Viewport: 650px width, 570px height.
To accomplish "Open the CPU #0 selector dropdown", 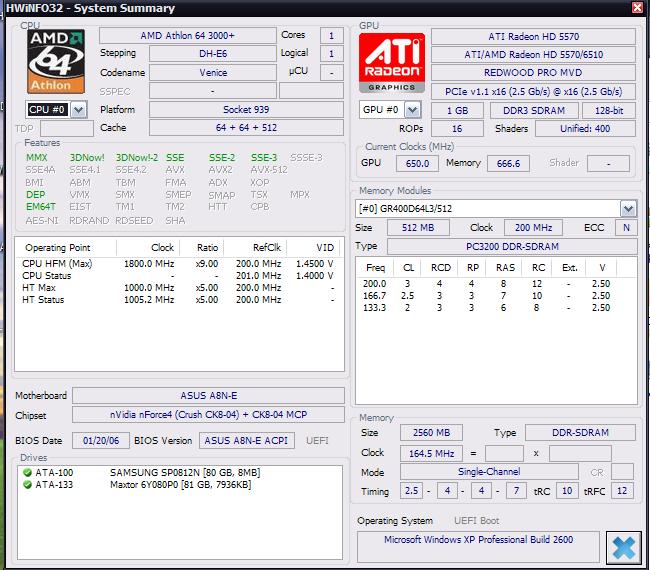I will (x=79, y=110).
